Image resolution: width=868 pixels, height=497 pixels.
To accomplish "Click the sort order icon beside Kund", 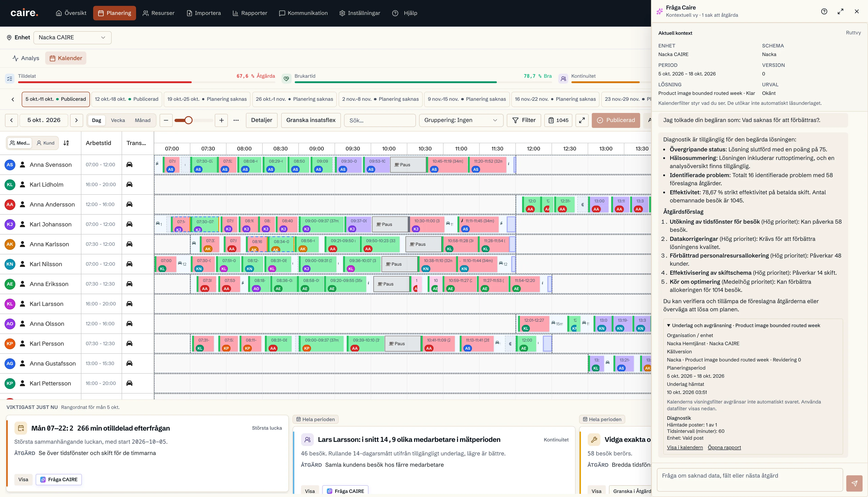I will 66,143.
